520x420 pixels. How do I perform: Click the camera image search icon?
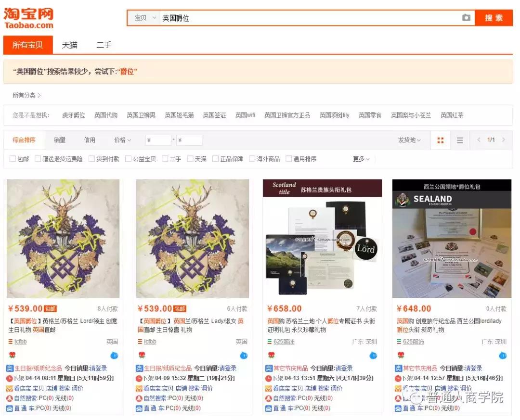click(x=466, y=18)
